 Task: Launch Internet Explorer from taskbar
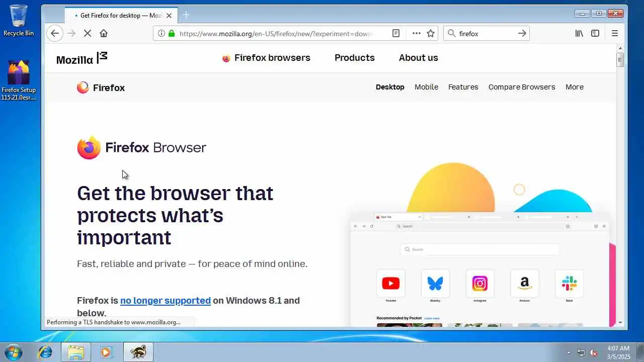tap(45, 352)
